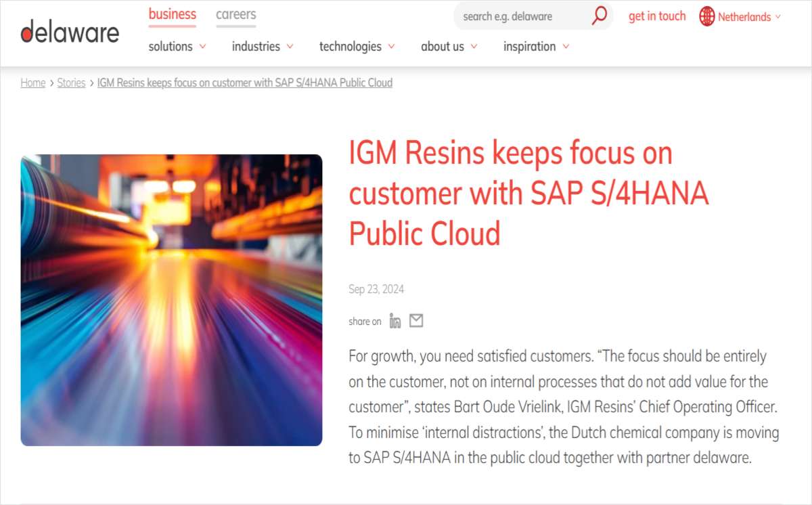The height and width of the screenshot is (505, 812).
Task: Select the search input's magnifier button
Action: (600, 16)
